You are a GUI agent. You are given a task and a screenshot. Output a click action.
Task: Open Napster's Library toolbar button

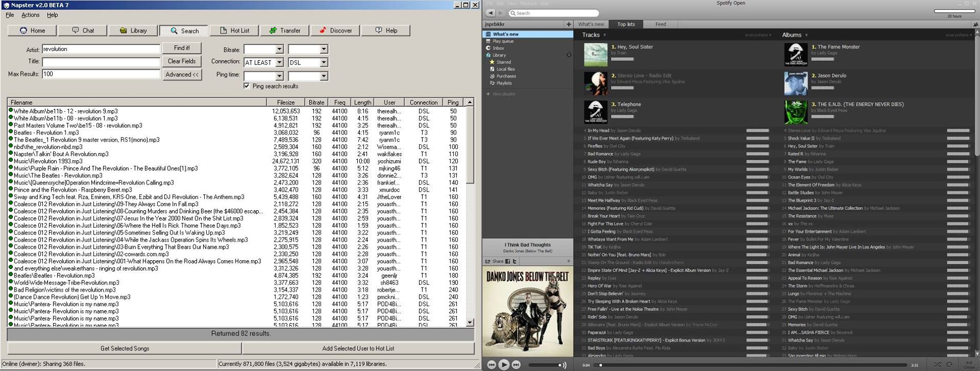tap(133, 30)
